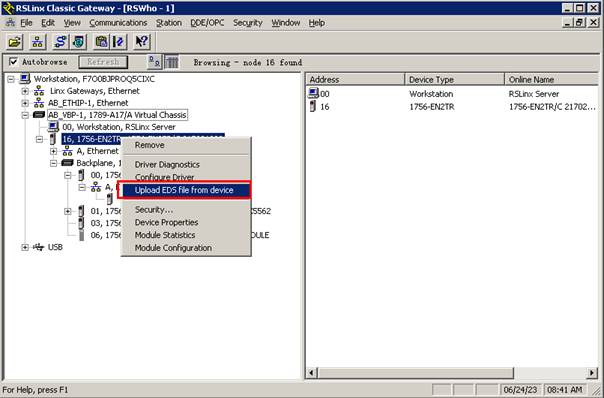604x398 pixels.
Task: Switch to large icons view button
Action: point(155,62)
